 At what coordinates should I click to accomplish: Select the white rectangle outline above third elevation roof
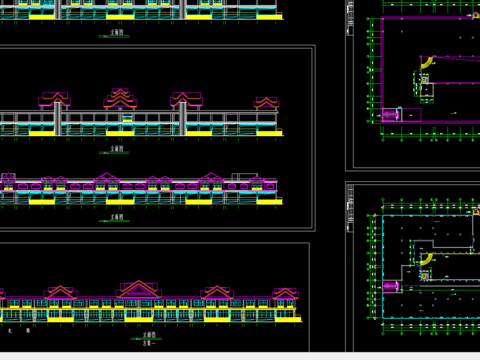(x=245, y=177)
